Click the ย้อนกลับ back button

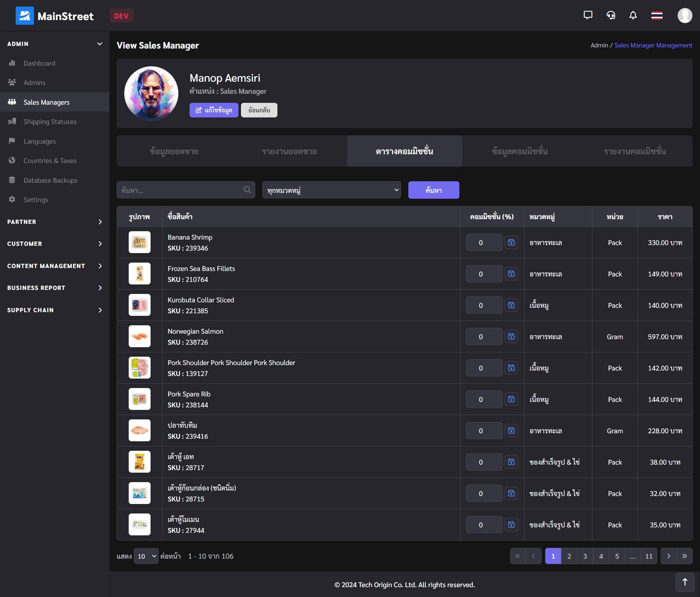tap(259, 109)
